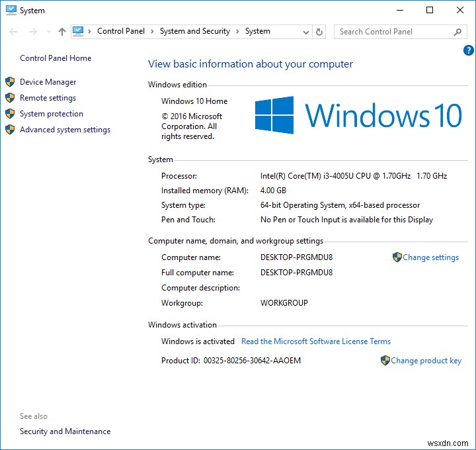
Task: Click Change product key link
Action: [426, 361]
